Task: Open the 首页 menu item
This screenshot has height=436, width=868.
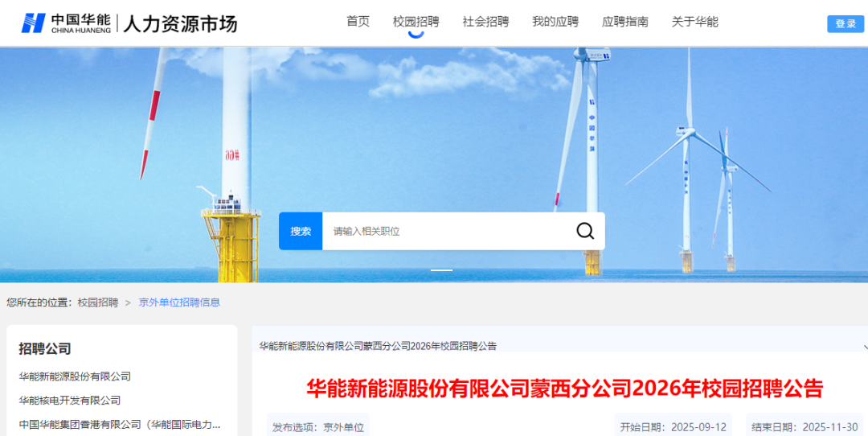Action: [358, 23]
